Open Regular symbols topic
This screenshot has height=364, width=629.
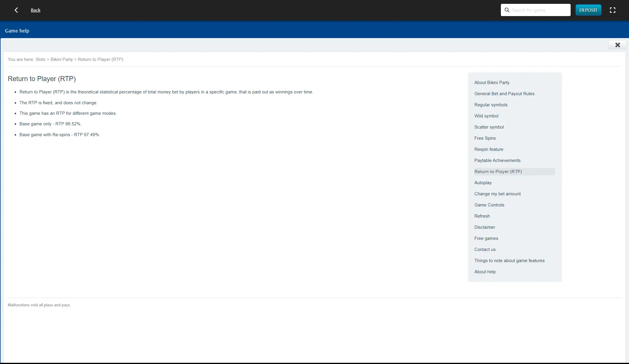(x=491, y=105)
